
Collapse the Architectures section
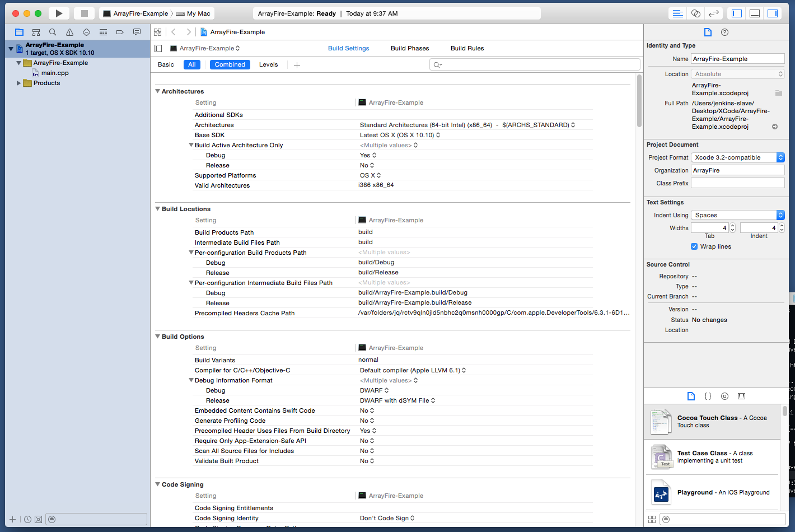click(x=158, y=91)
